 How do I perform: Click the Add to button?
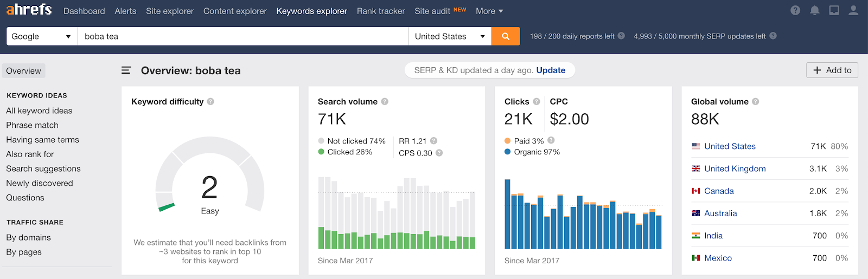[x=832, y=70]
